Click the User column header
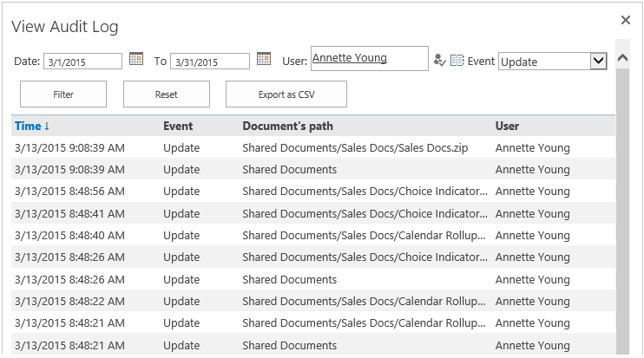This screenshot has height=358, width=644. tap(507, 126)
